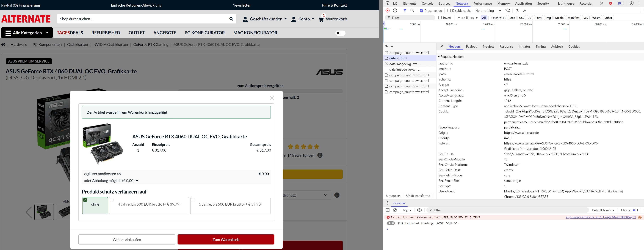Screen dimensions: 644x250
Task: Select first graphics card thumbnail
Action: coord(44,212)
